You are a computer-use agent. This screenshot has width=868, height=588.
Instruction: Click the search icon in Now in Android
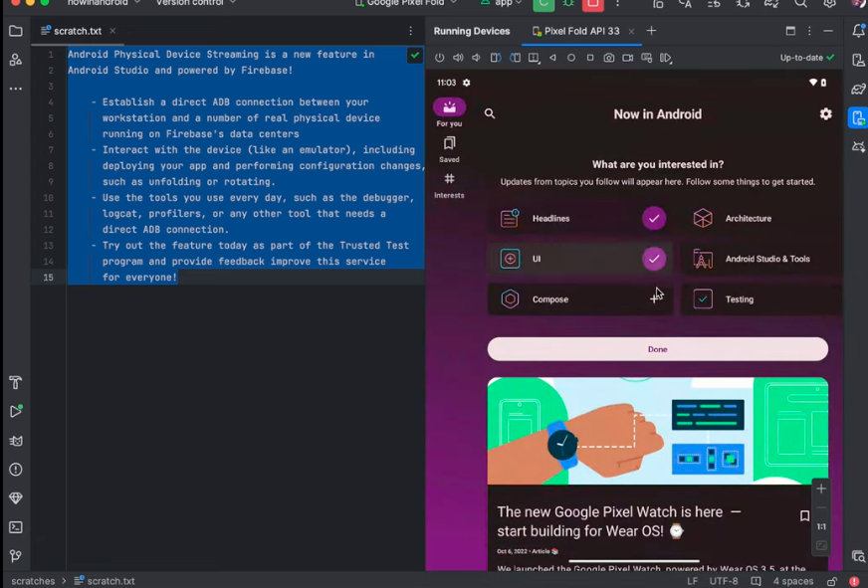pyautogui.click(x=490, y=113)
